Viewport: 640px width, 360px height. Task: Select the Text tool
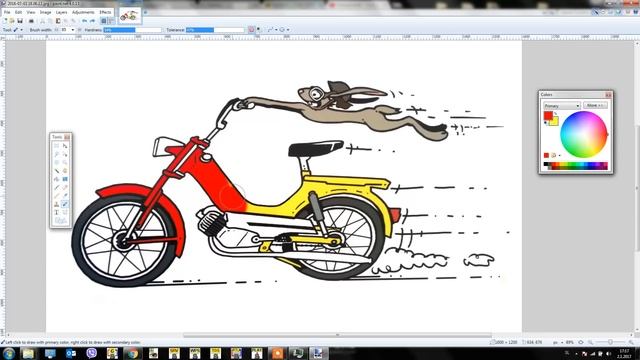click(57, 212)
